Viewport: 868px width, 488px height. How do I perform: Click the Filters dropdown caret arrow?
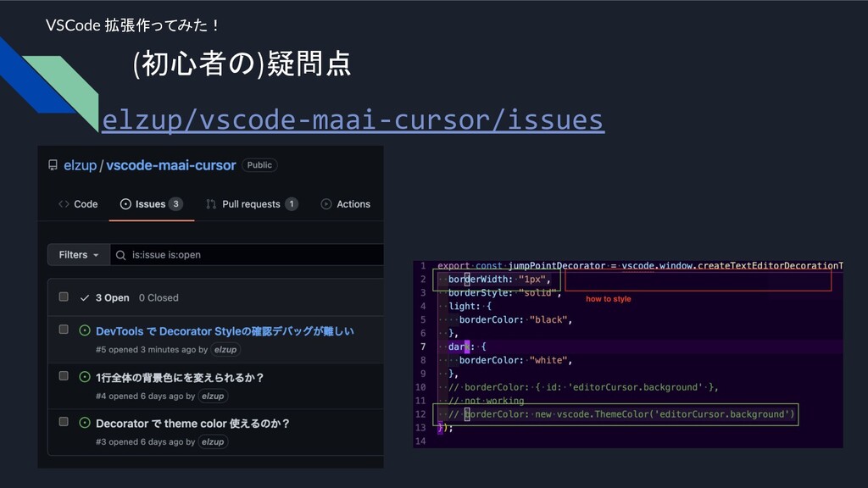click(x=96, y=255)
